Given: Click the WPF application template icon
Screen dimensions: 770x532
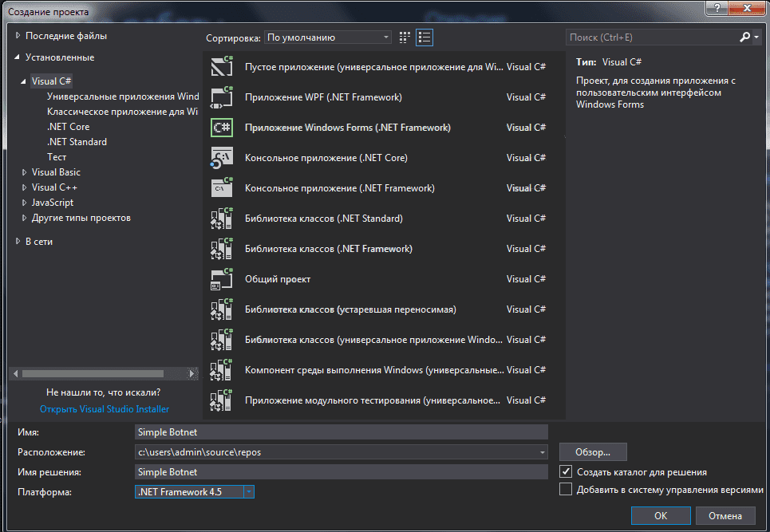Looking at the screenshot, I should [x=221, y=97].
